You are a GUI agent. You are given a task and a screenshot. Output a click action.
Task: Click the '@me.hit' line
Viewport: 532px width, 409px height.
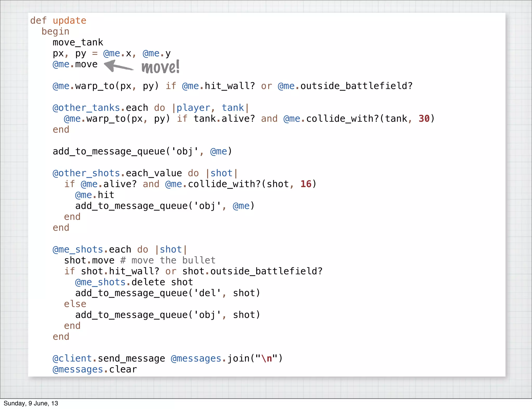(95, 195)
